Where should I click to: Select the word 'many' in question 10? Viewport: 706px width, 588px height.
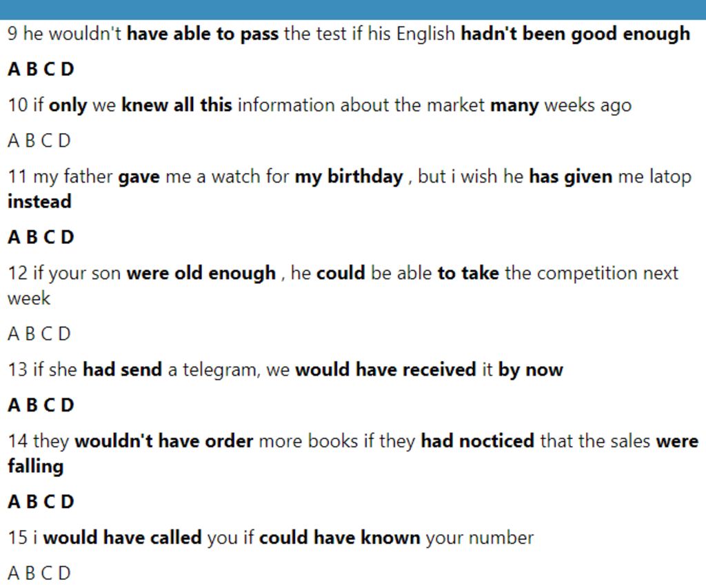(x=514, y=105)
